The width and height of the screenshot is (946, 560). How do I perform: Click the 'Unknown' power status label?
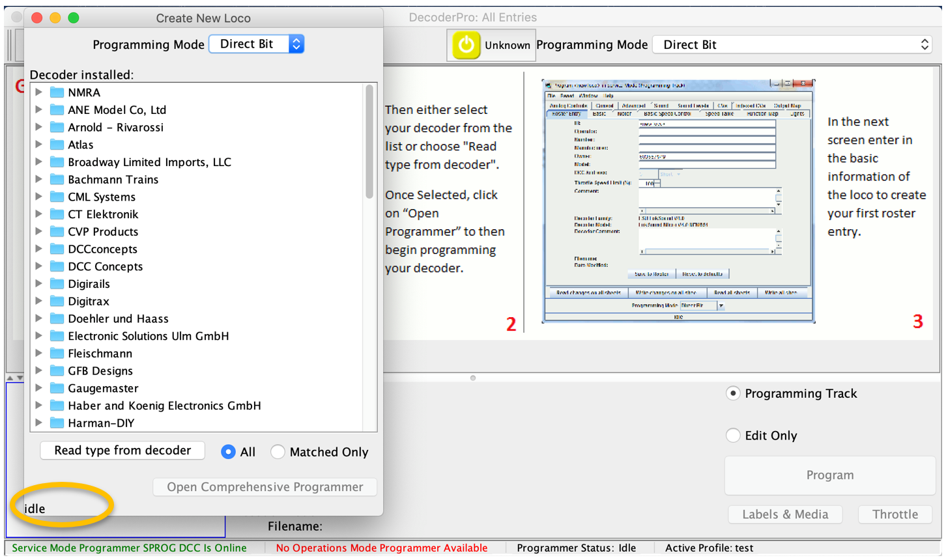pyautogui.click(x=508, y=45)
